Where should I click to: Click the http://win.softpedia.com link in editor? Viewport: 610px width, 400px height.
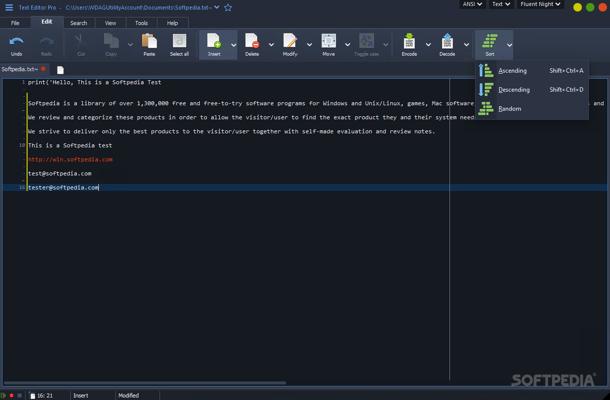click(70, 159)
